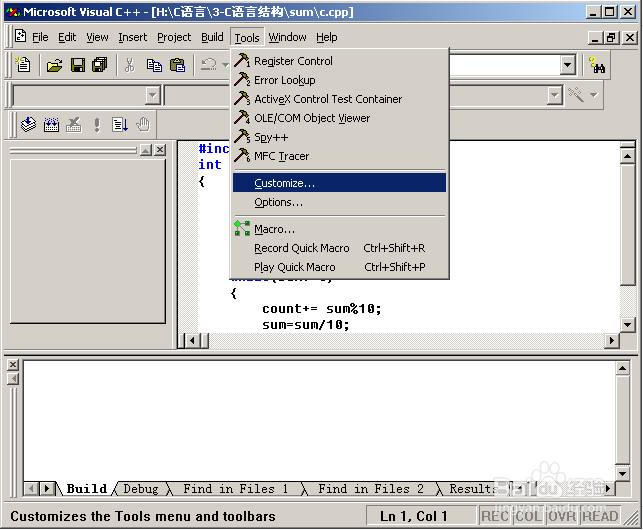Click the code line count+= sum%10;

(x=322, y=308)
